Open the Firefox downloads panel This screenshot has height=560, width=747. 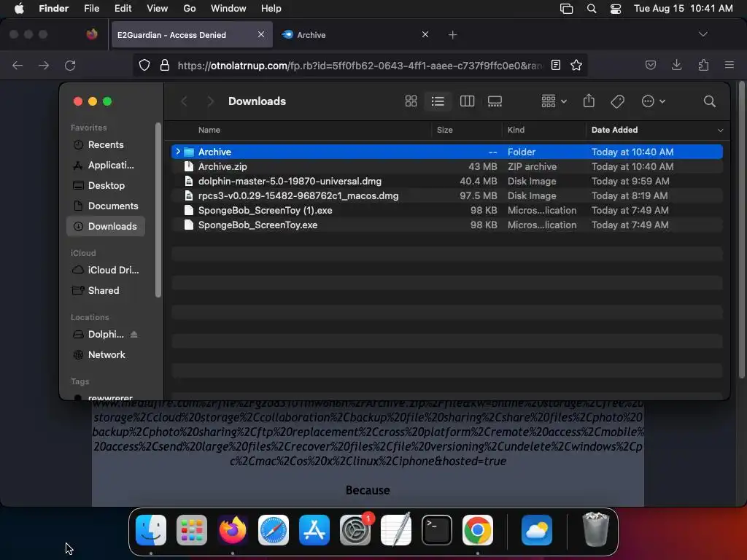coord(676,65)
